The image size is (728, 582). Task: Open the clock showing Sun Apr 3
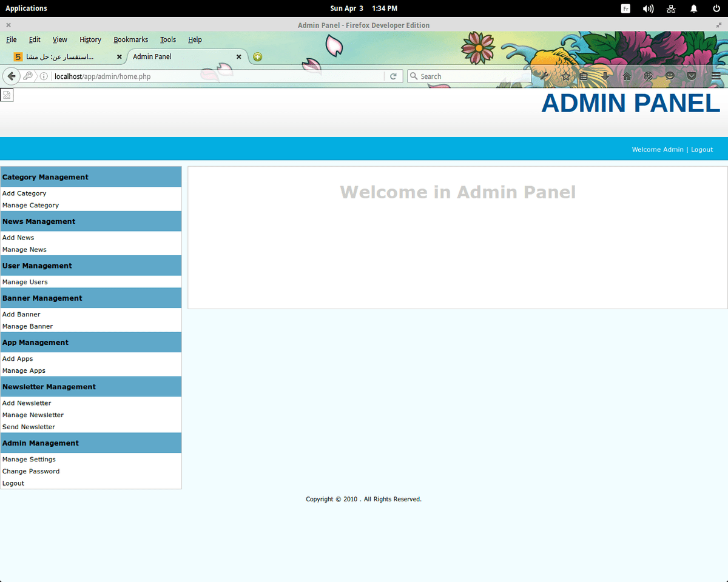364,8
